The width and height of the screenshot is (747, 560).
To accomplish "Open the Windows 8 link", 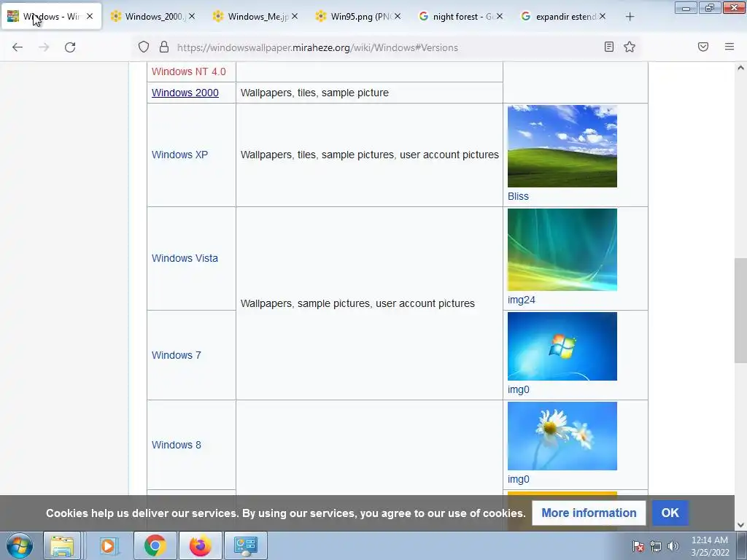I will coord(177,445).
